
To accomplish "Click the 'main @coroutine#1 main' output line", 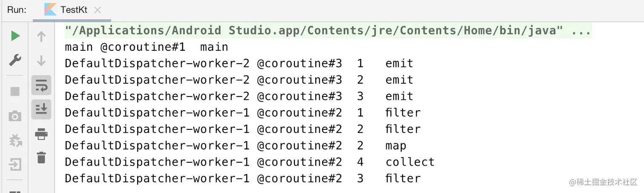I will (x=146, y=47).
